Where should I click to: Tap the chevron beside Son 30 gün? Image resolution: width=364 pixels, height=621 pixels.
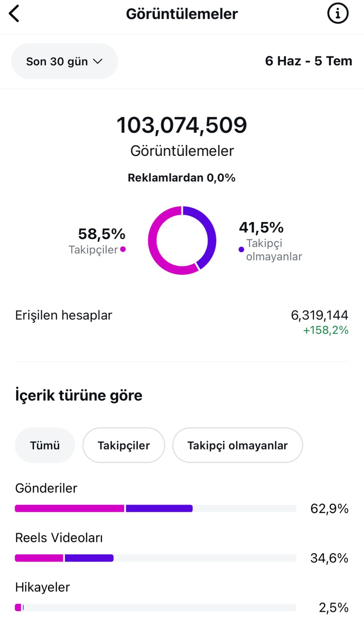coord(98,61)
